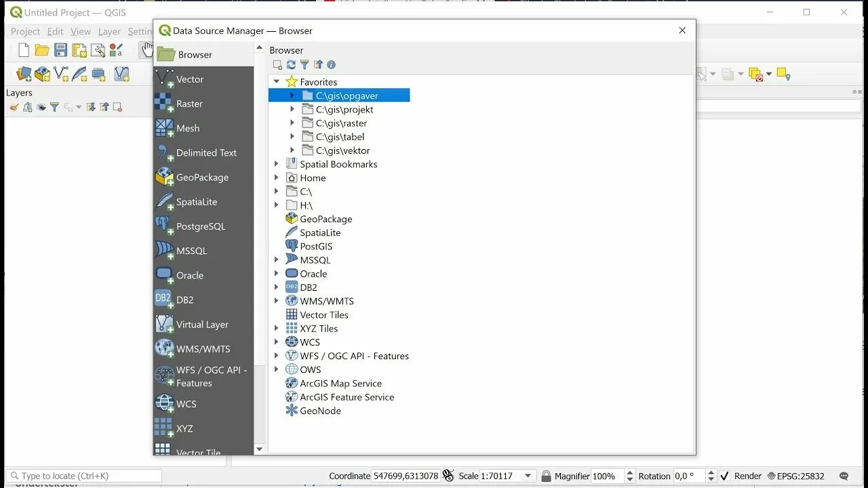Open the View menu
This screenshot has height=488, width=868.
[81, 31]
